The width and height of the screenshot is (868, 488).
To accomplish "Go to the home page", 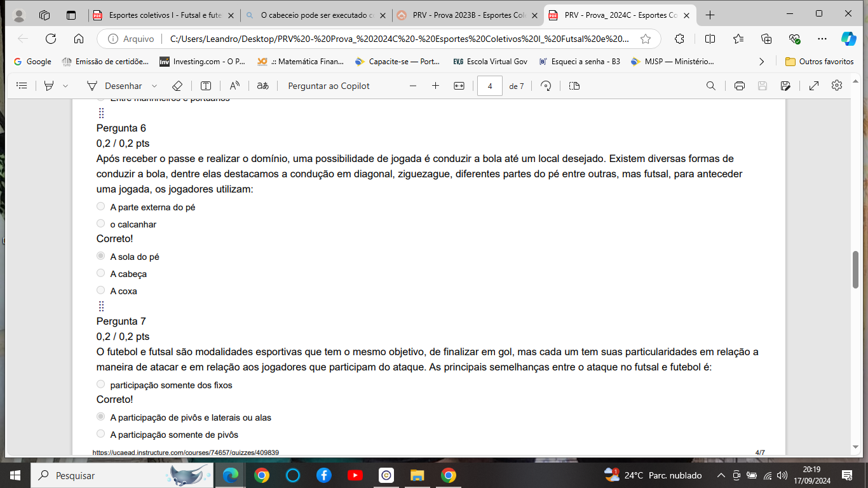I will 79,39.
